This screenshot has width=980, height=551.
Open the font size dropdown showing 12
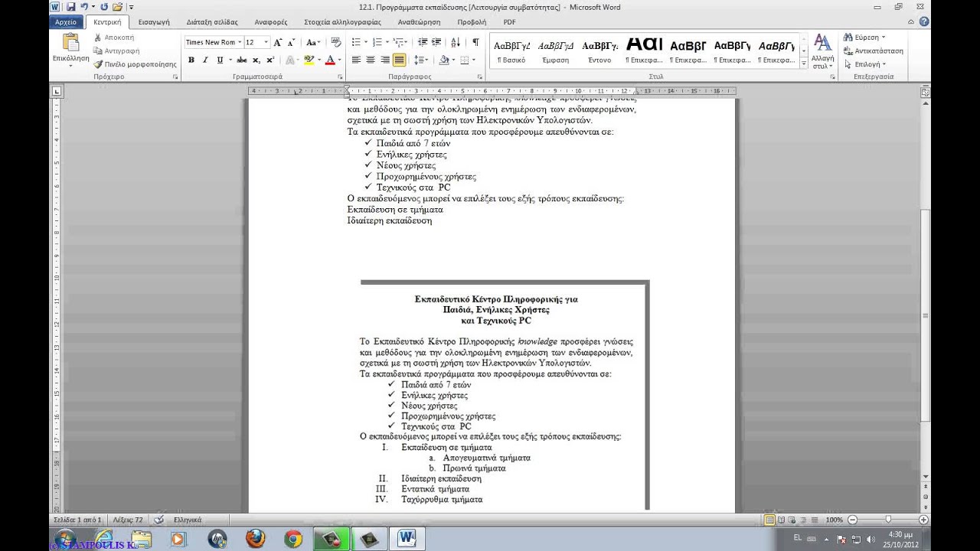pyautogui.click(x=266, y=42)
